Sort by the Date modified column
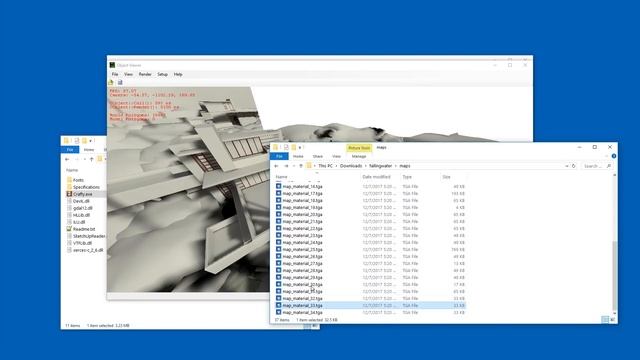This screenshot has height=360, width=640. click(376, 177)
